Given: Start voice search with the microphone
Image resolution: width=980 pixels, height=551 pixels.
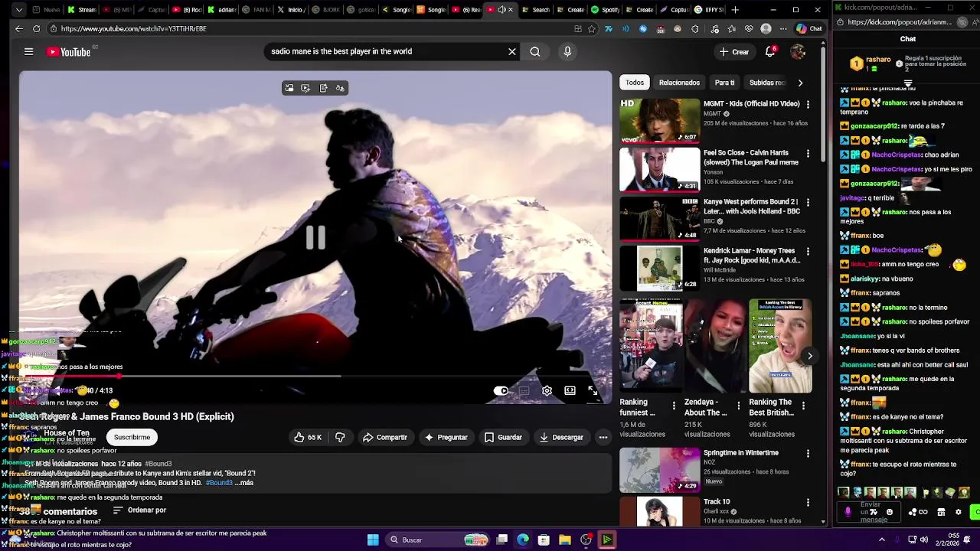Looking at the screenshot, I should (x=567, y=51).
